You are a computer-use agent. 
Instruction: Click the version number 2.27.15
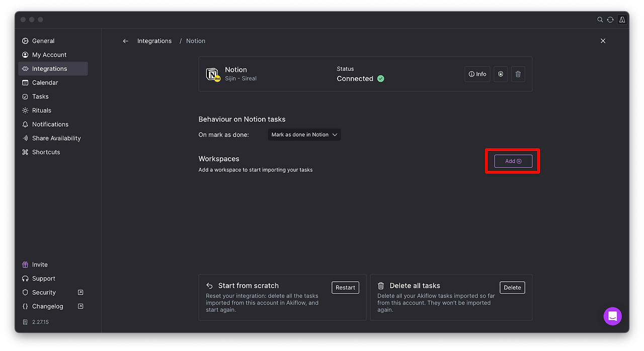click(x=40, y=322)
